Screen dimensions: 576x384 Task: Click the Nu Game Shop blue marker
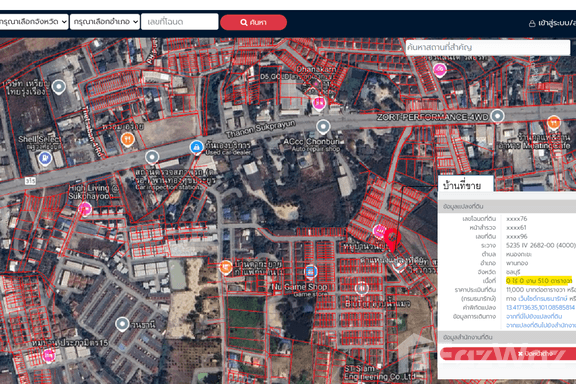coord(311,272)
